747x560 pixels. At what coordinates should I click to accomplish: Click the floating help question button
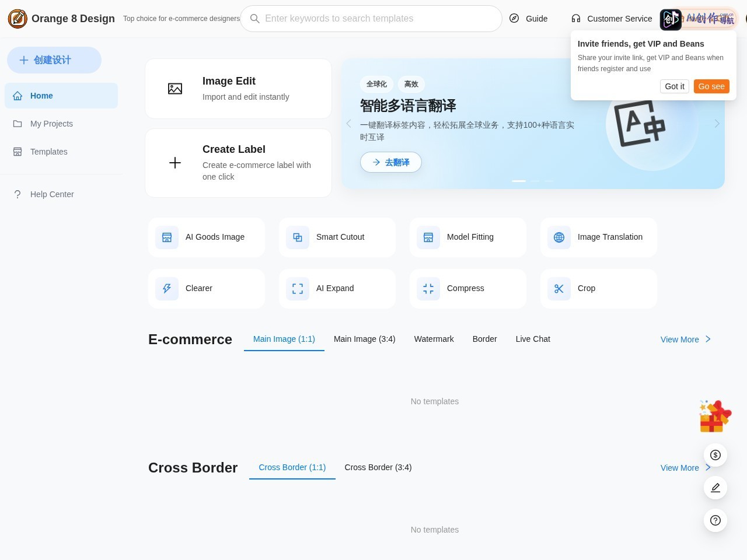(715, 520)
